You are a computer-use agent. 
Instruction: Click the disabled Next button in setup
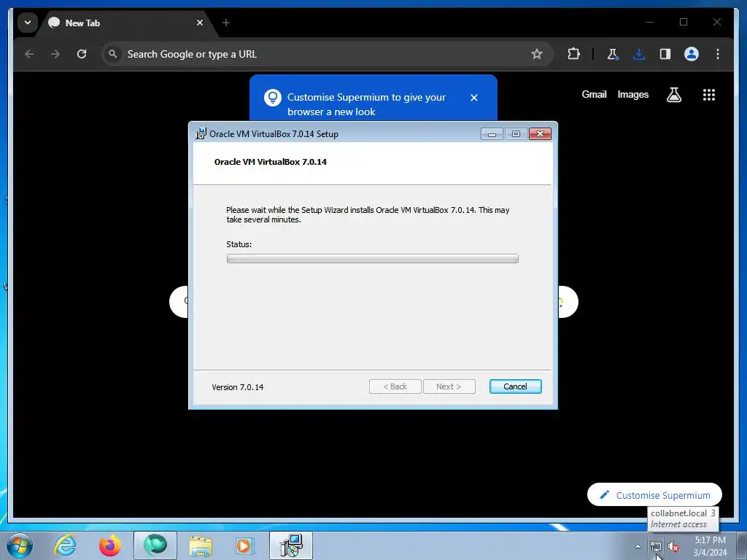[449, 386]
